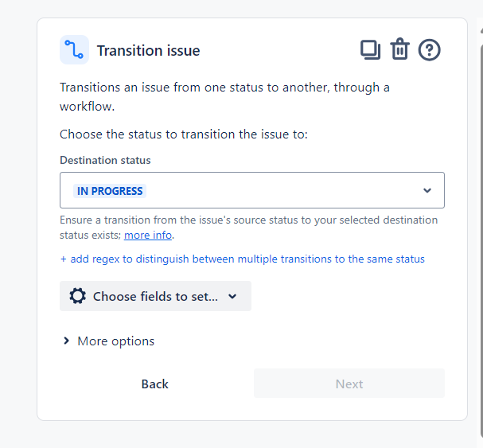Open help via the question mark icon
Screen dimensions: 483x448
point(430,50)
